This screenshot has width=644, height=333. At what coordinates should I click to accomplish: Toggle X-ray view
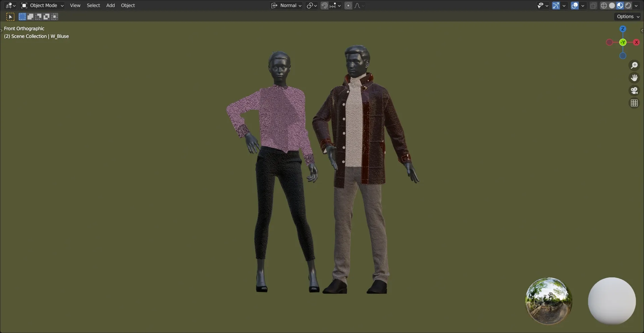(593, 5)
